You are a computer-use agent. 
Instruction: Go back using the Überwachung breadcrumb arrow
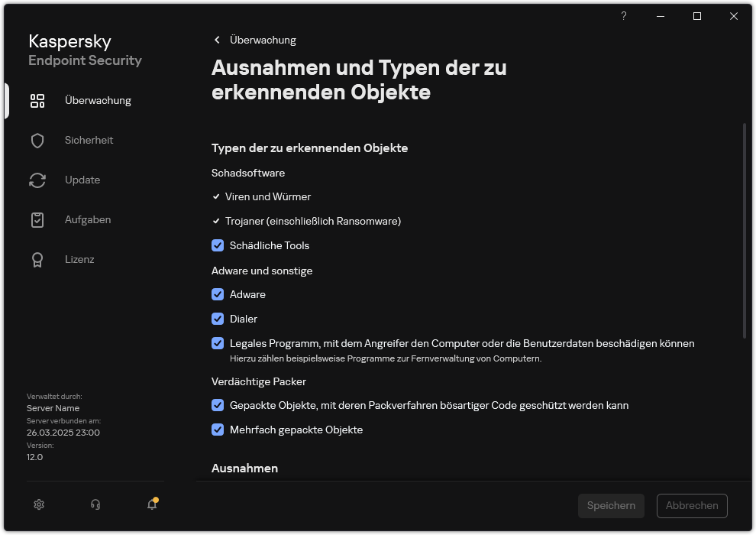pyautogui.click(x=217, y=40)
